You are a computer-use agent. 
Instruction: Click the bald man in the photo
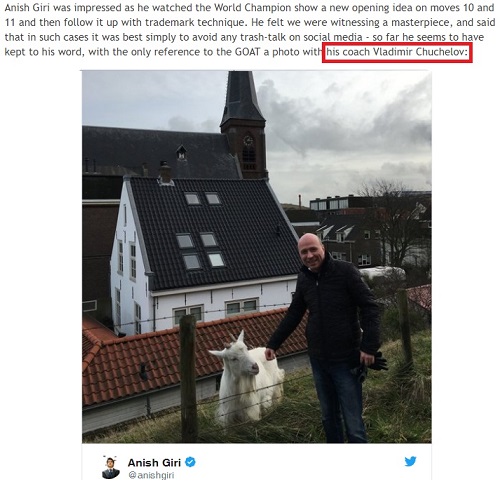330,333
